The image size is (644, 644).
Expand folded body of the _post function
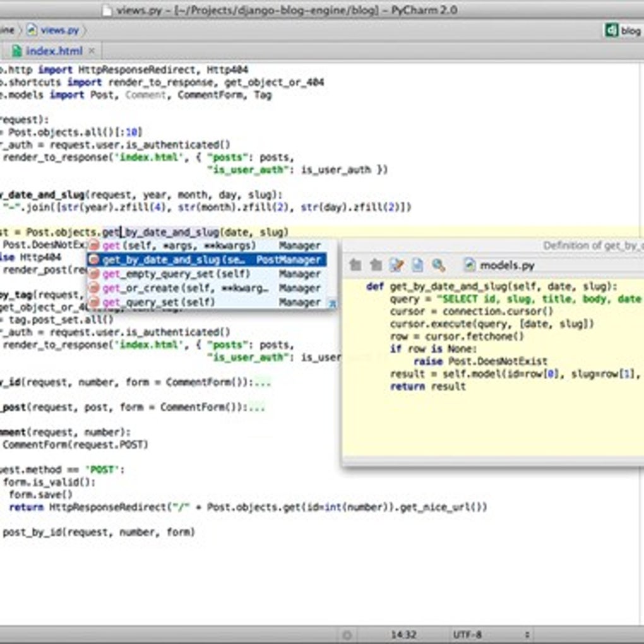click(x=257, y=408)
